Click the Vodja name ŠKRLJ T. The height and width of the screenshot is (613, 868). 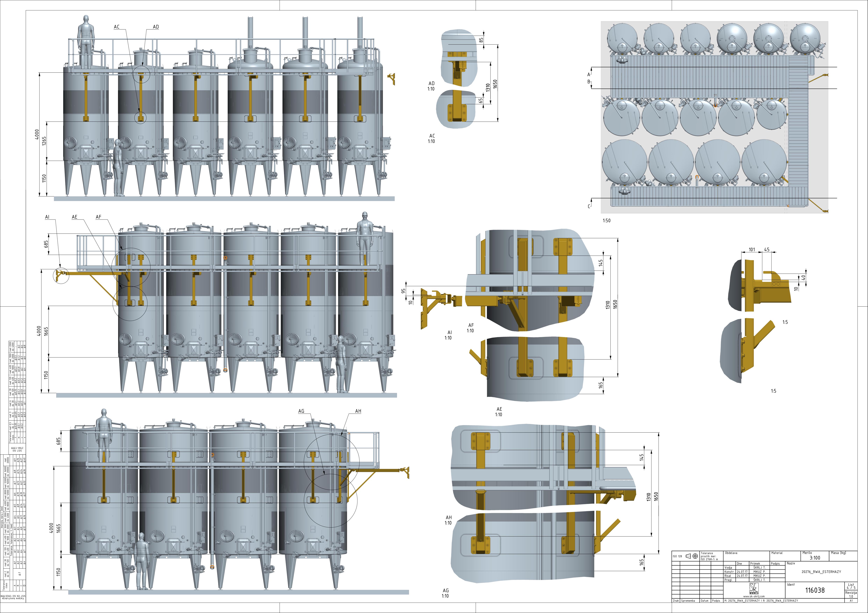click(x=759, y=568)
